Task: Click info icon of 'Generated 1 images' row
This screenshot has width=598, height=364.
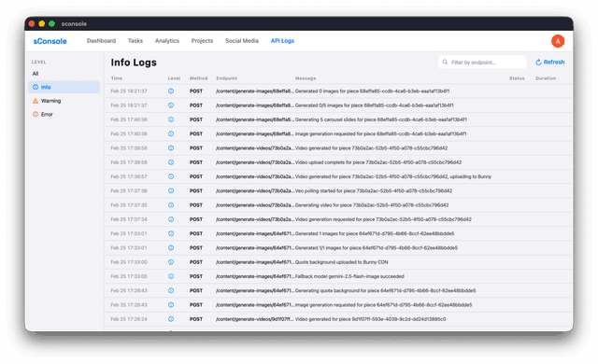Action: tap(171, 233)
